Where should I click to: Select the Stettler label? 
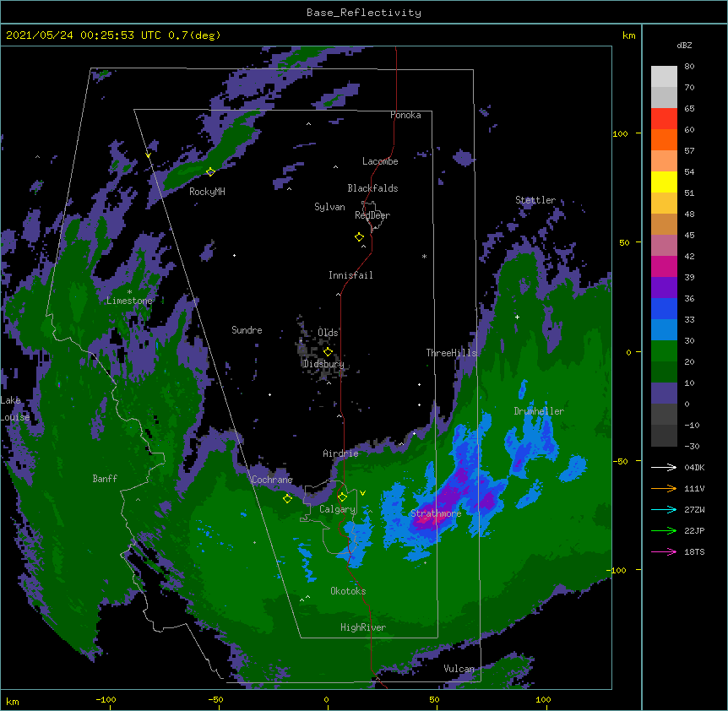tap(535, 200)
